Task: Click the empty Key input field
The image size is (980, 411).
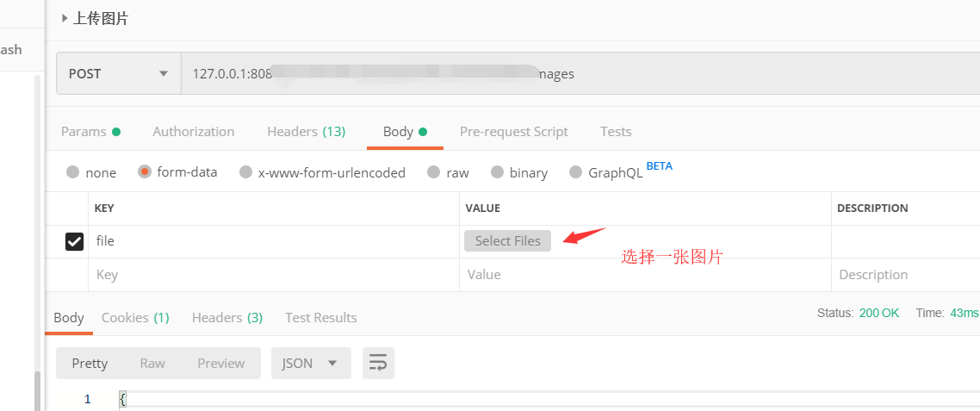Action: 274,275
